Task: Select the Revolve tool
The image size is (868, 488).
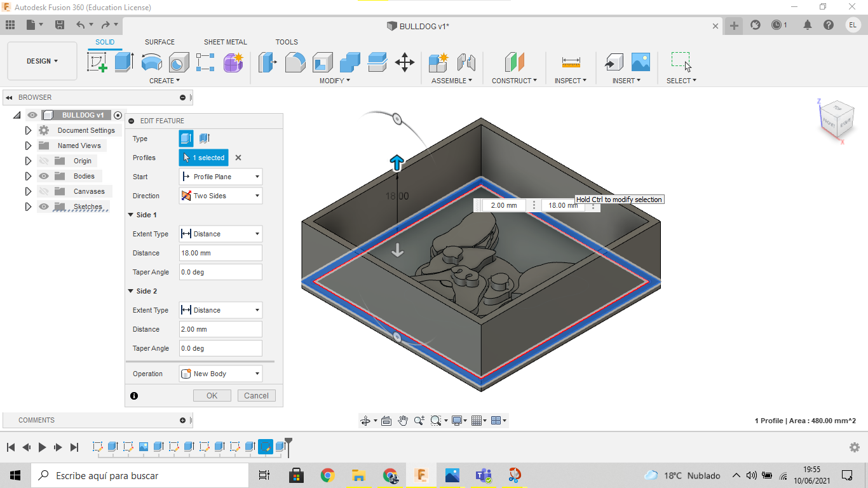Action: (x=151, y=62)
